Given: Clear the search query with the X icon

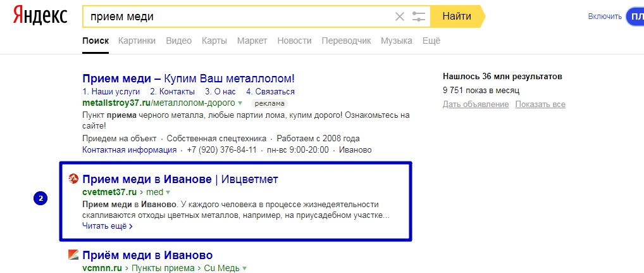Looking at the screenshot, I should coord(399,17).
